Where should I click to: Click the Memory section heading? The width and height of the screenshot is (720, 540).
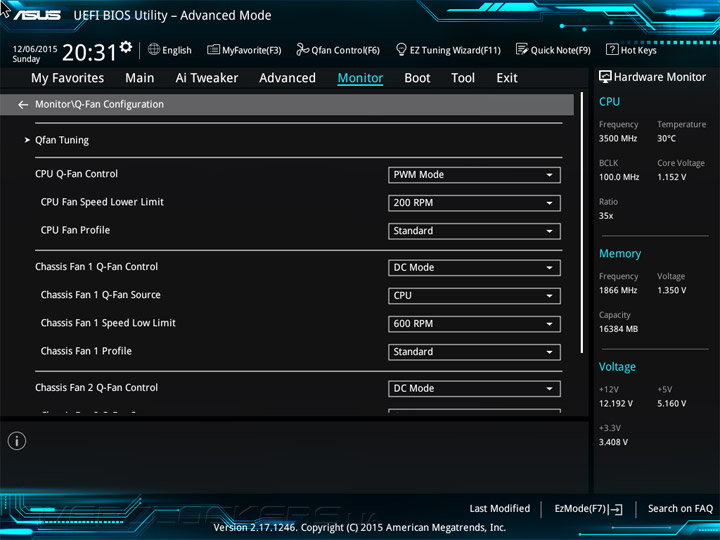click(x=620, y=253)
